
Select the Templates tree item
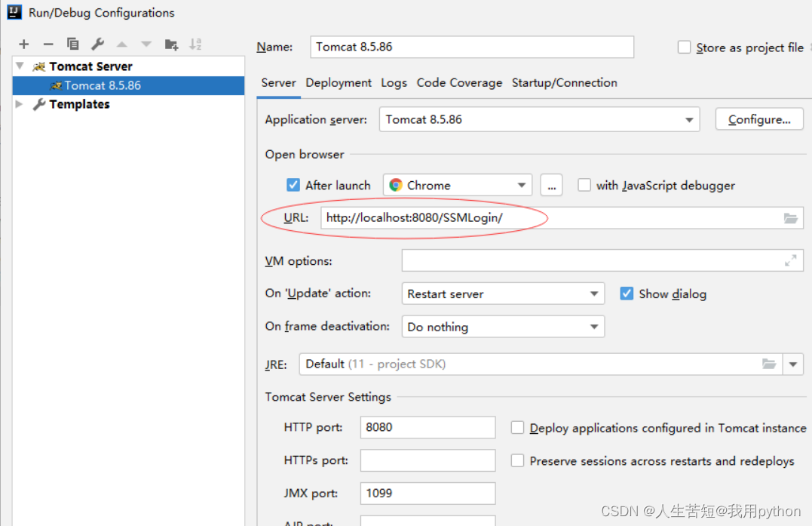pyautogui.click(x=79, y=104)
